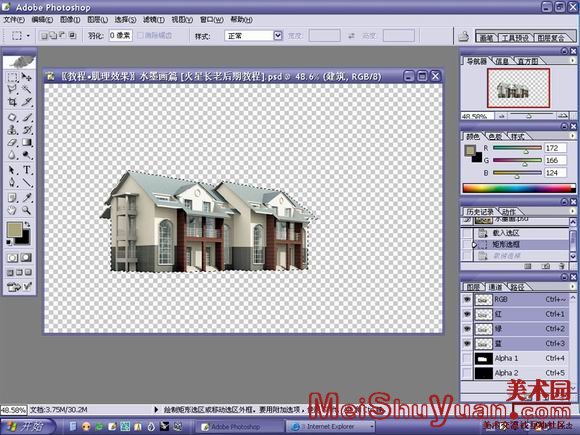Switch to the 动作 actions tab
Image resolution: width=580 pixels, height=435 pixels.
pos(509,212)
